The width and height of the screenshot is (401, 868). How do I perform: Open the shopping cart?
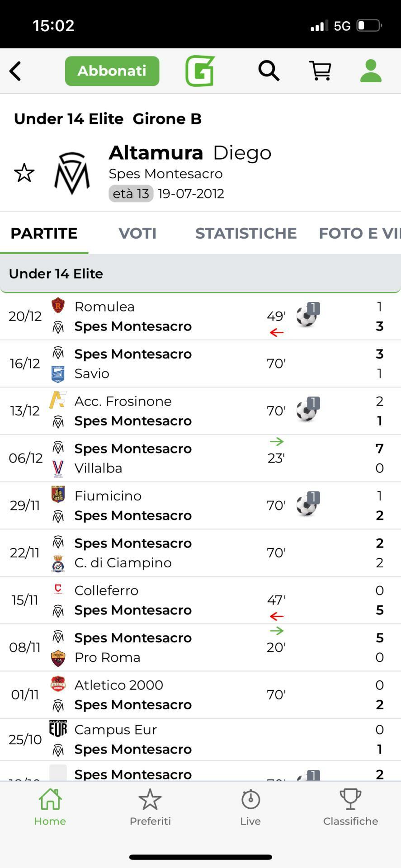(320, 71)
